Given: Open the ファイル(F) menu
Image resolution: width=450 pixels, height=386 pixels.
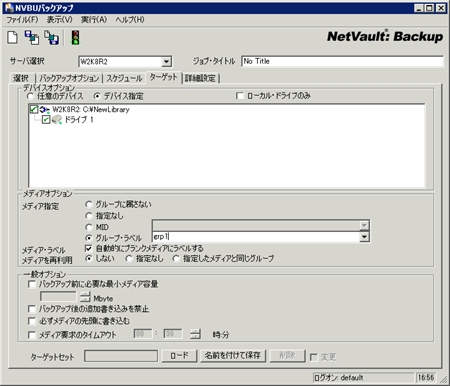Looking at the screenshot, I should (x=22, y=20).
